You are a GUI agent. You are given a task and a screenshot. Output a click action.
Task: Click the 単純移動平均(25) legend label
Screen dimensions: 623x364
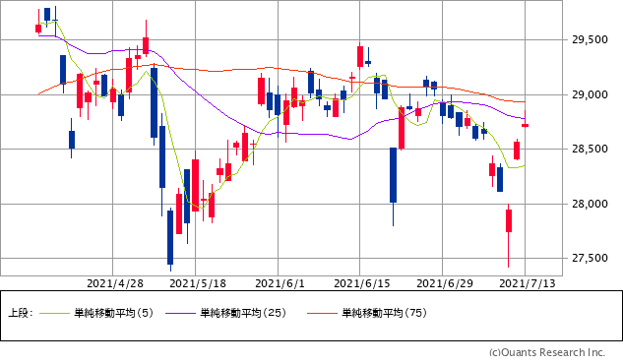click(243, 313)
